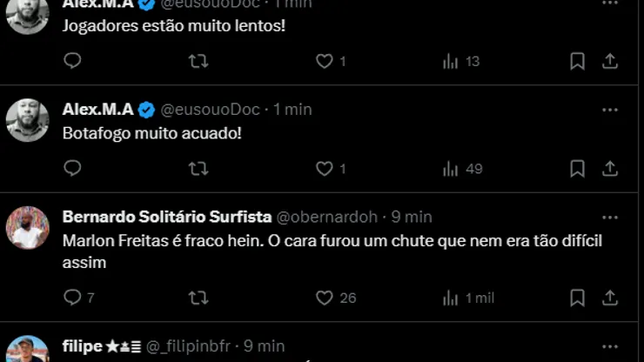Reply to the Marlon Freitas tweet with 7 replies

[x=73, y=298]
